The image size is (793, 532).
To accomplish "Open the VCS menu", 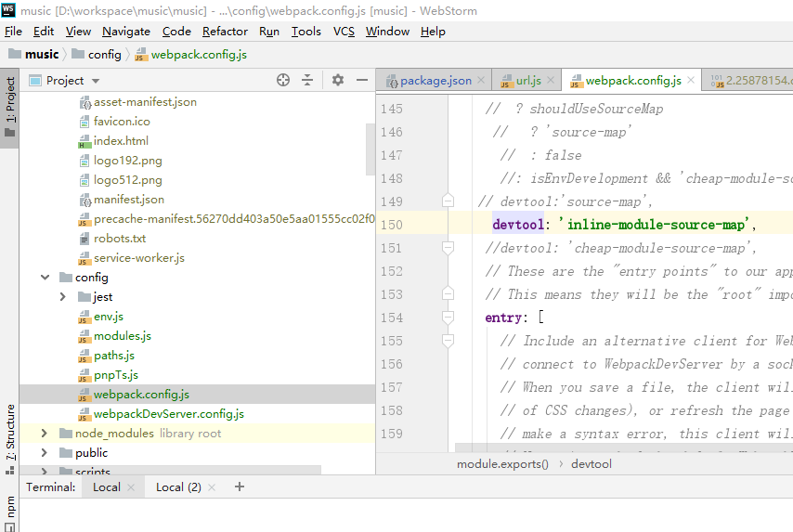I will pos(344,32).
